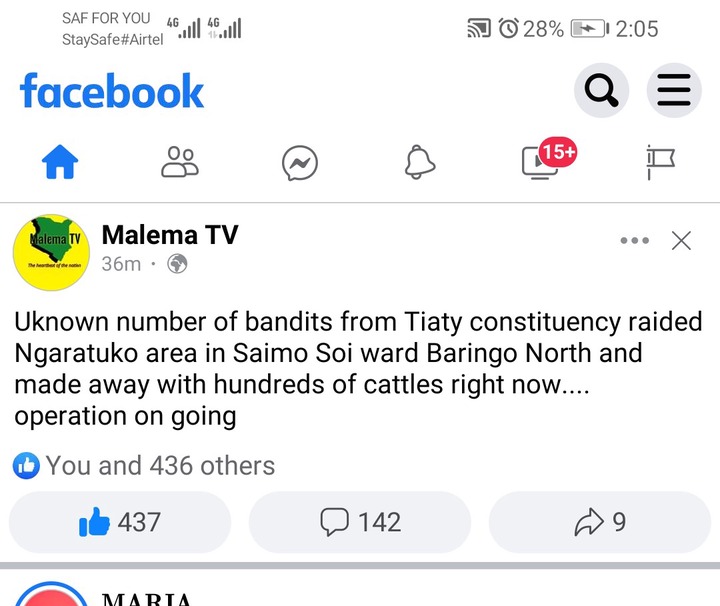Open the Pages flag tab

tap(661, 162)
